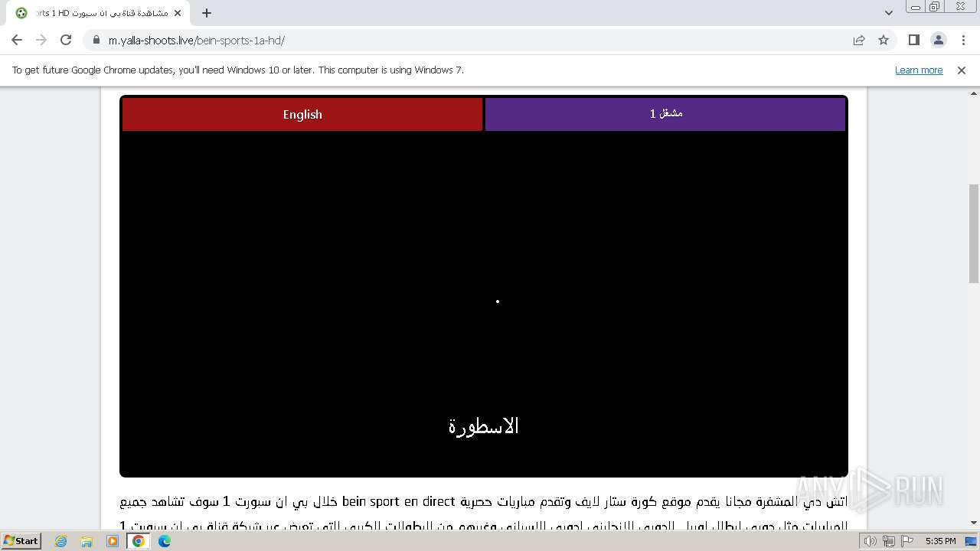The height and width of the screenshot is (551, 980).
Task: Go forward to the next page
Action: [41, 40]
